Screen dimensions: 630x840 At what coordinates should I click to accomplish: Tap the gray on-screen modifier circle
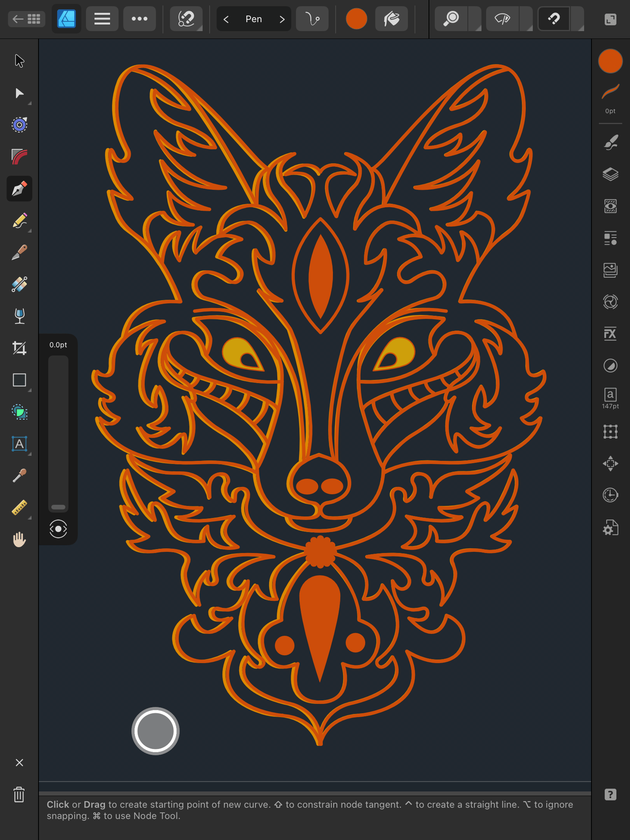(x=155, y=731)
